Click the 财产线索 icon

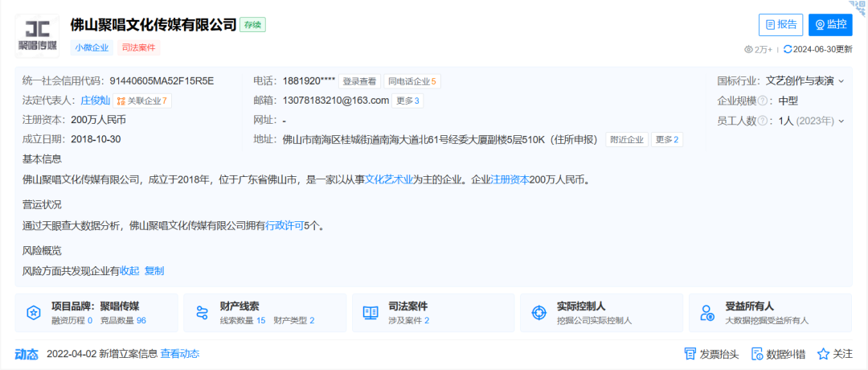click(x=202, y=313)
